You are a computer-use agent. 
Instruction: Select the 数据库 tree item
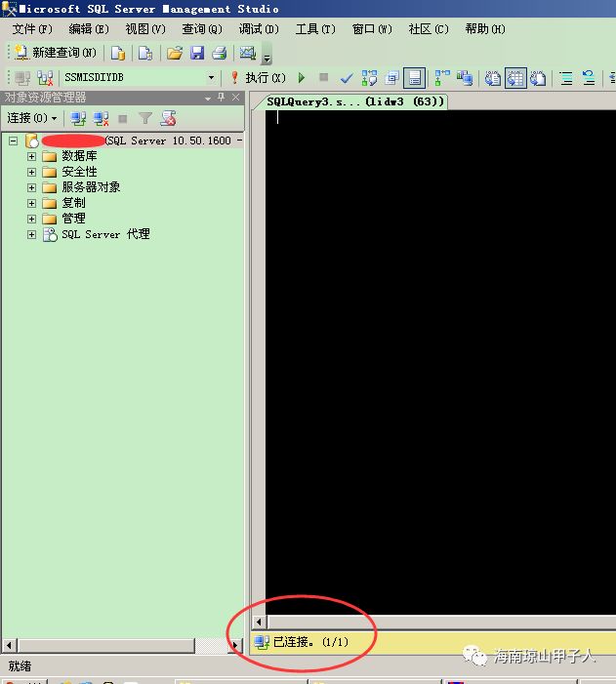[79, 156]
